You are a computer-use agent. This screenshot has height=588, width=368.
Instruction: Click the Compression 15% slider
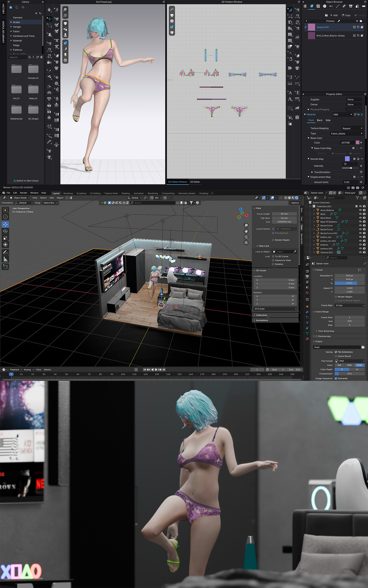350,373
